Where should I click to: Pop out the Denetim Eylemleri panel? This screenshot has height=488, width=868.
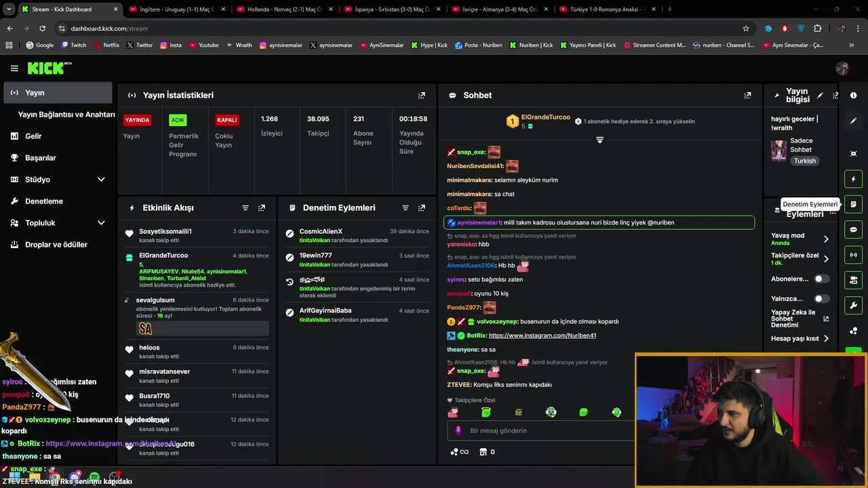(422, 208)
